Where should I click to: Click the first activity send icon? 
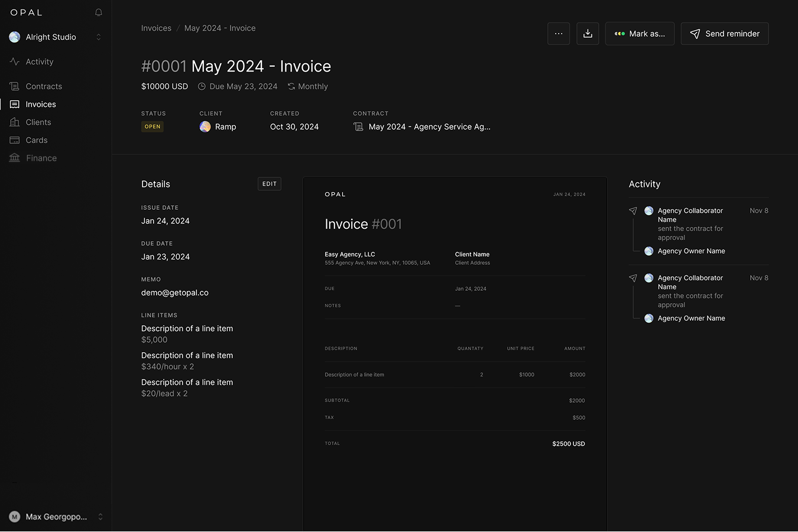(x=633, y=211)
